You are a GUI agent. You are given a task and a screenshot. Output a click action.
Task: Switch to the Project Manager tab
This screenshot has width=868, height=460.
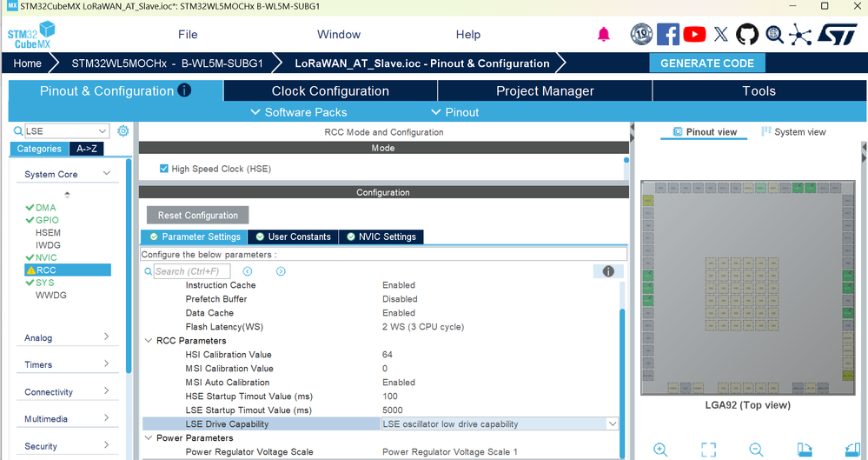[x=545, y=91]
